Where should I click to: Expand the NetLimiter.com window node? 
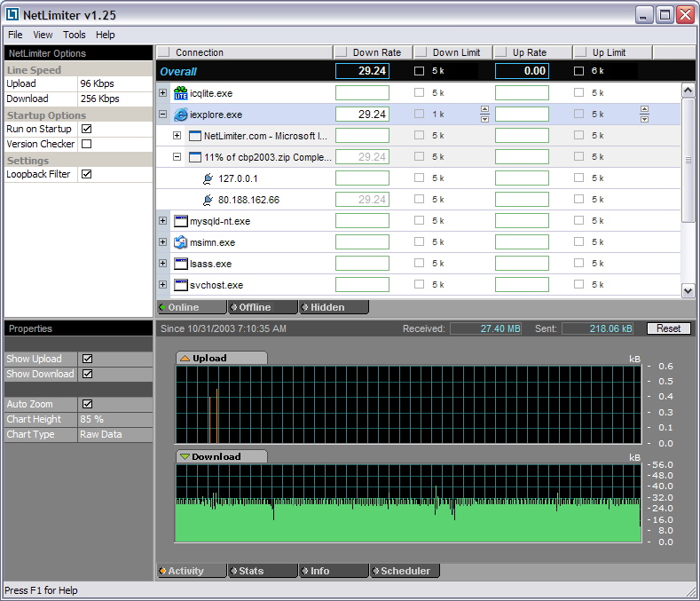(177, 136)
